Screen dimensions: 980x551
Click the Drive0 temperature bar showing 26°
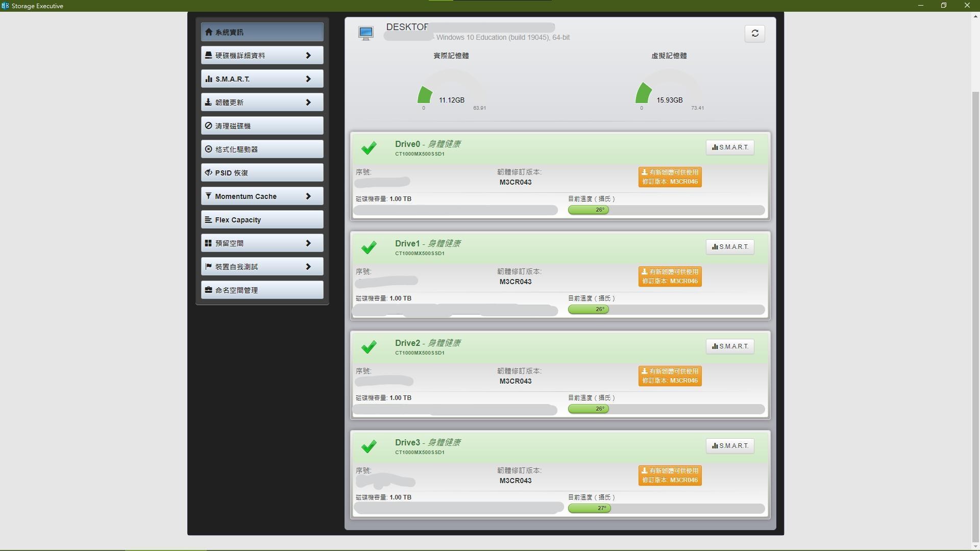[x=589, y=210]
